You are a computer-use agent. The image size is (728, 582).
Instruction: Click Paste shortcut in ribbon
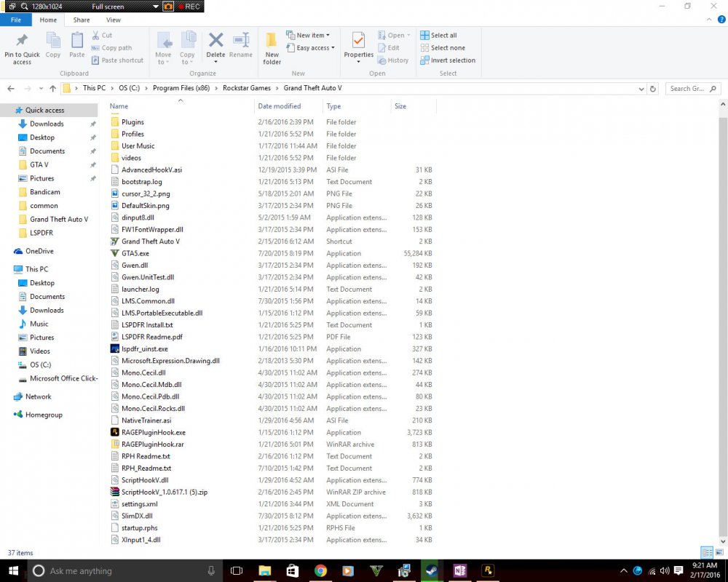tap(117, 60)
